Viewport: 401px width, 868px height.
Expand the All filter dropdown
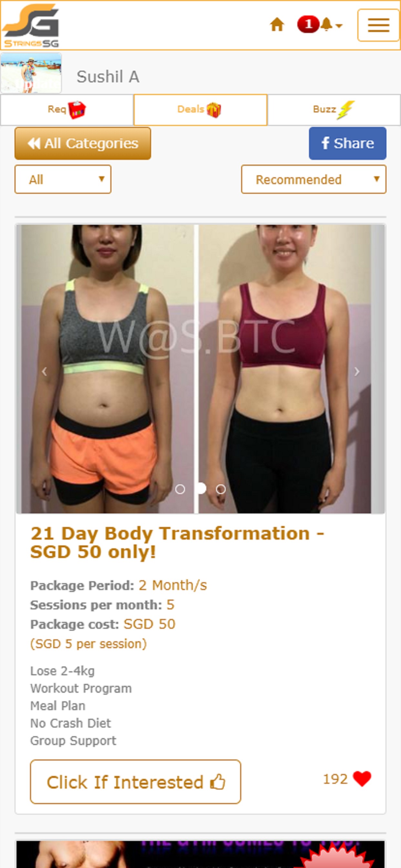(x=63, y=179)
